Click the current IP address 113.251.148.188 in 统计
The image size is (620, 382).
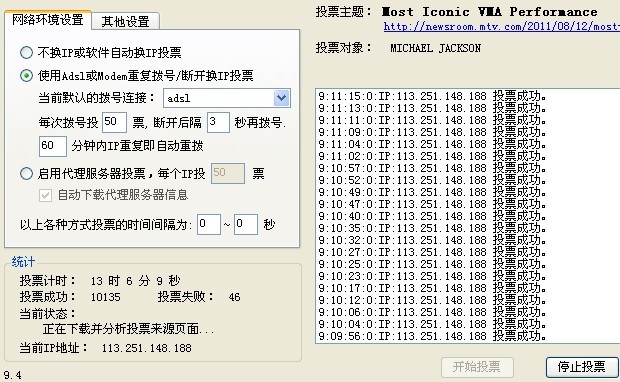coord(147,348)
